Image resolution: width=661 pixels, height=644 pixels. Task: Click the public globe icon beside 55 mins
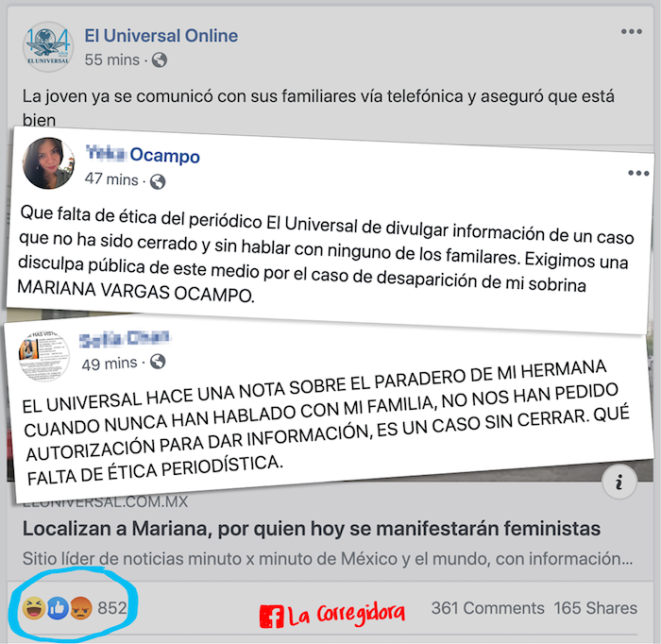pos(160,59)
